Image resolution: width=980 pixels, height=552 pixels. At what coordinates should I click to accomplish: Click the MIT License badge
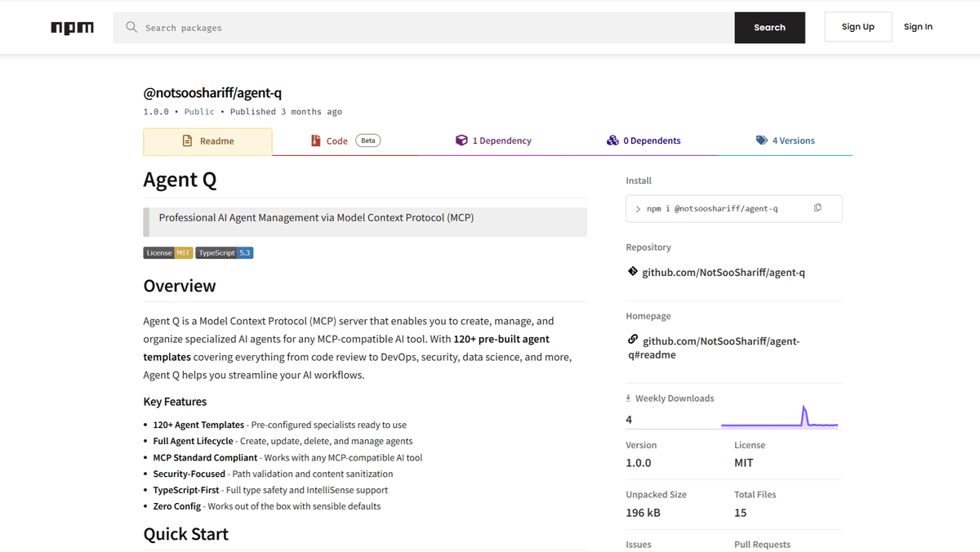[x=167, y=253]
